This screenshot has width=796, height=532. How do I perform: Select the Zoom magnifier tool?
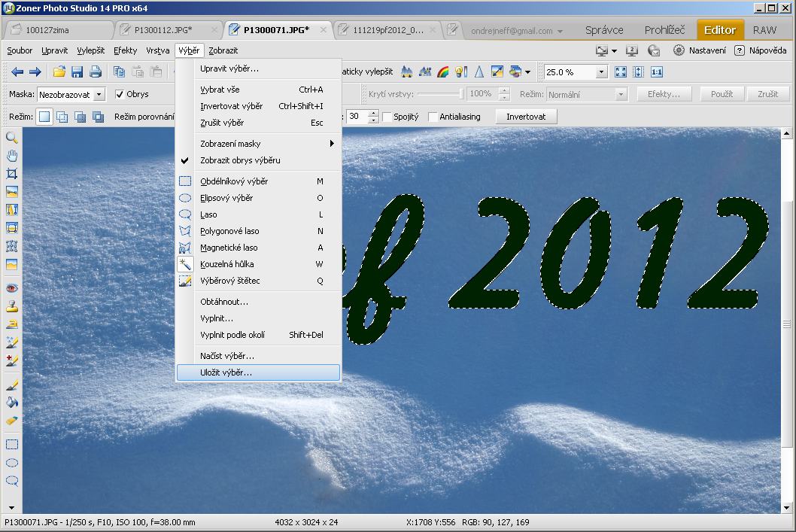click(x=12, y=138)
